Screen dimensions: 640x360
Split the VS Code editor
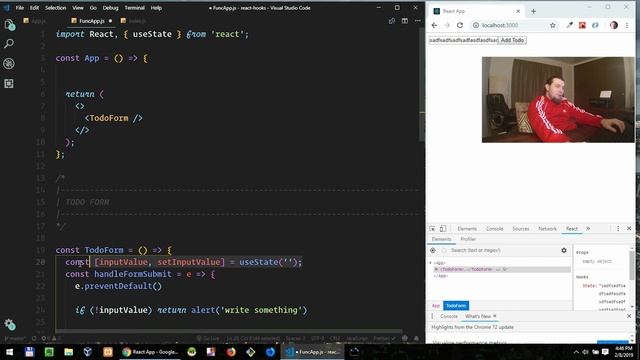click(x=404, y=21)
